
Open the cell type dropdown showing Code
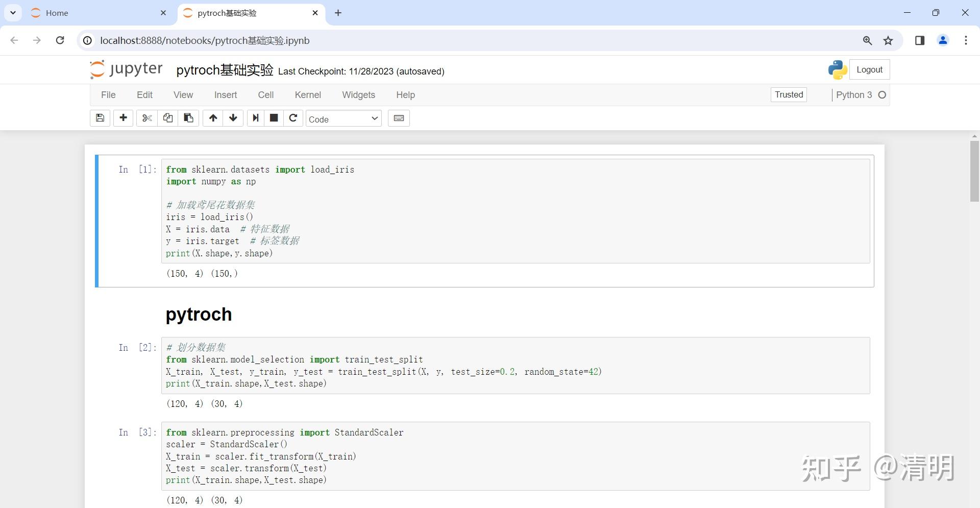pyautogui.click(x=344, y=118)
